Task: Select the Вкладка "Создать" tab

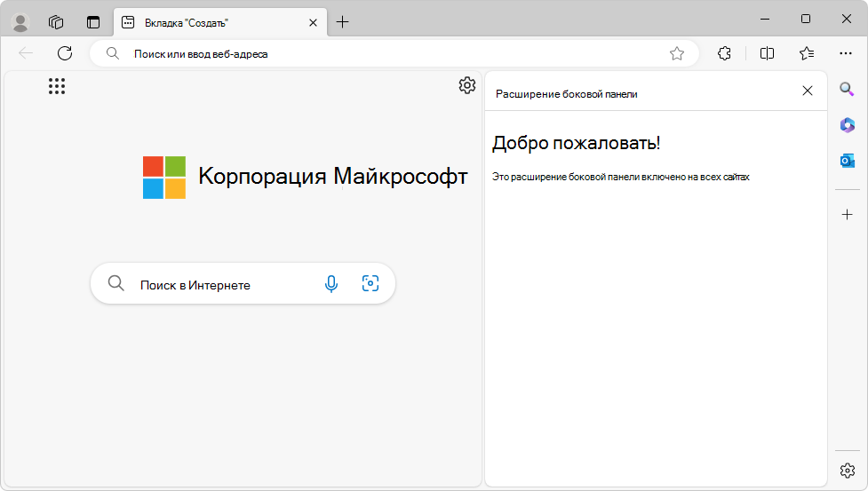Action: click(x=220, y=23)
